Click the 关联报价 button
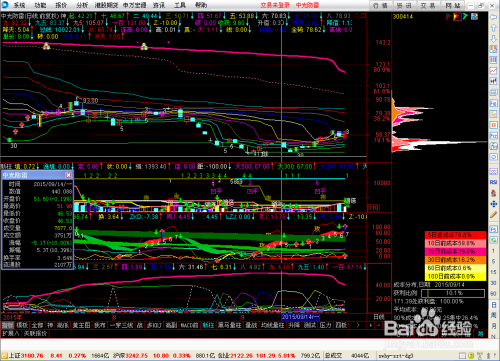Image resolution: width=500 pixels, height=361 pixels. (35, 333)
